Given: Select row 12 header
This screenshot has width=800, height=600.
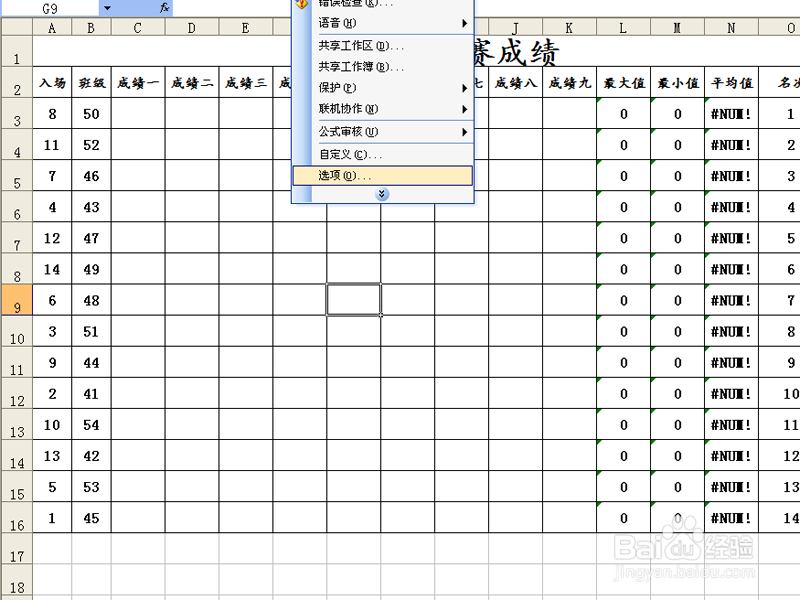Looking at the screenshot, I should [17, 393].
